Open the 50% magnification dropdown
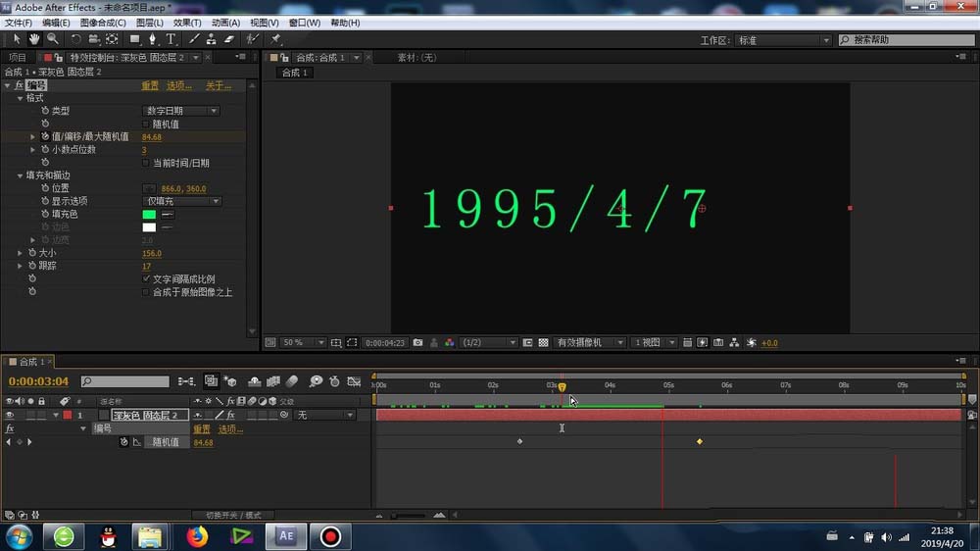This screenshot has height=551, width=980. [303, 343]
